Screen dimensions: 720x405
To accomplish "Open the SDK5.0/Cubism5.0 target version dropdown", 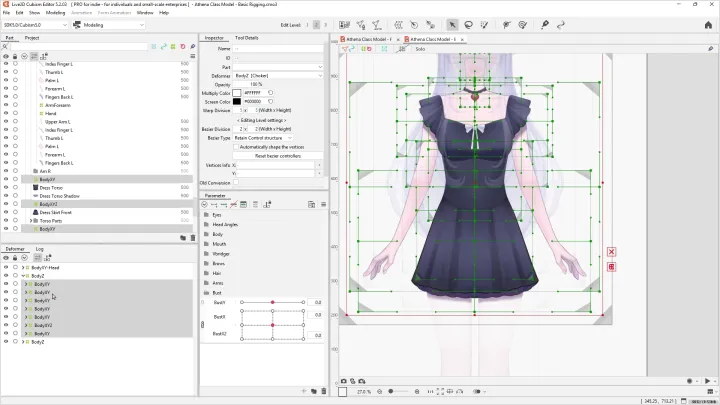I will (35, 25).
